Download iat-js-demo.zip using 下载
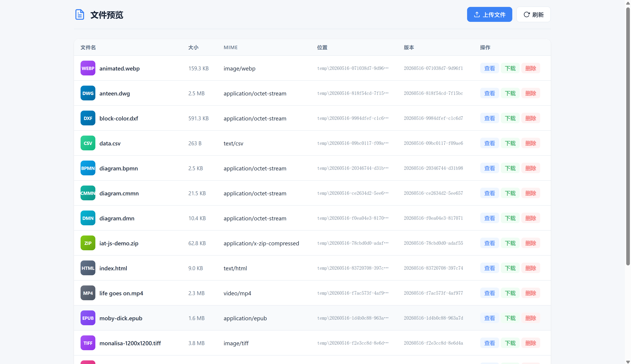 [510, 243]
